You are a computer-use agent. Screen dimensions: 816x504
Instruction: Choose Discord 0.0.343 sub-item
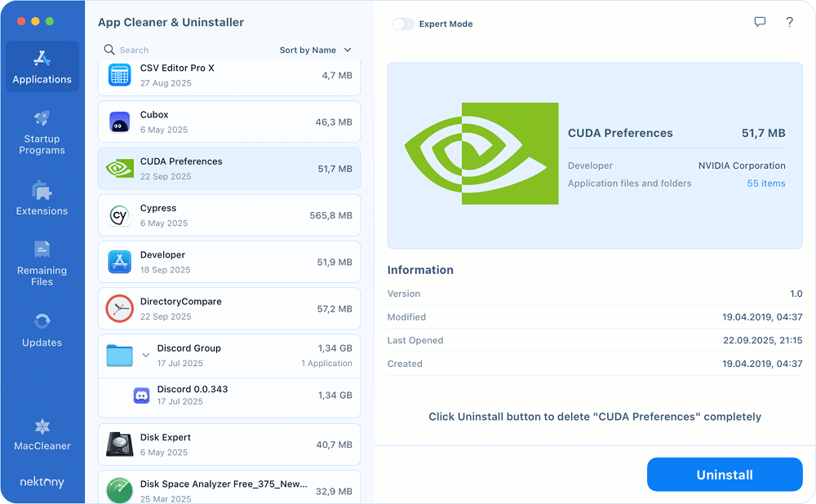229,395
